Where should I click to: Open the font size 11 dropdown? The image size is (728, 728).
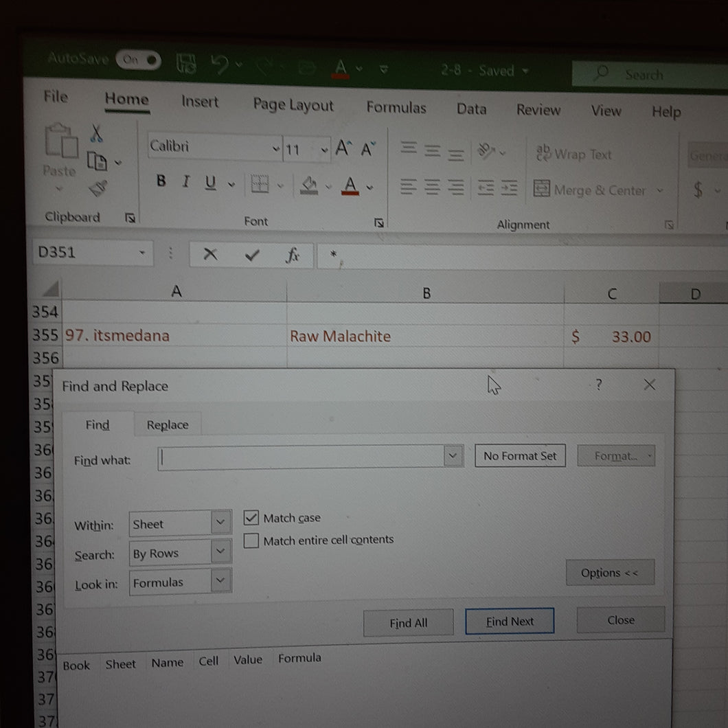point(324,150)
